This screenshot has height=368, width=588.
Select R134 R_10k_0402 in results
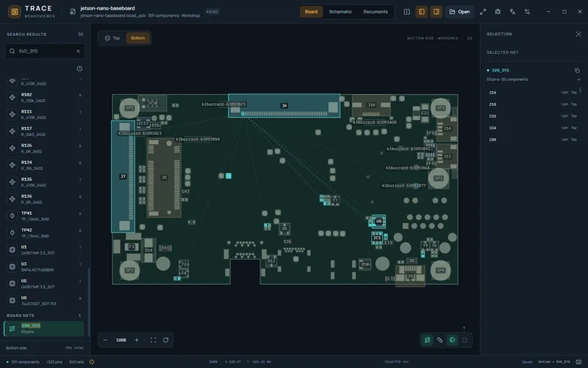pos(45,165)
